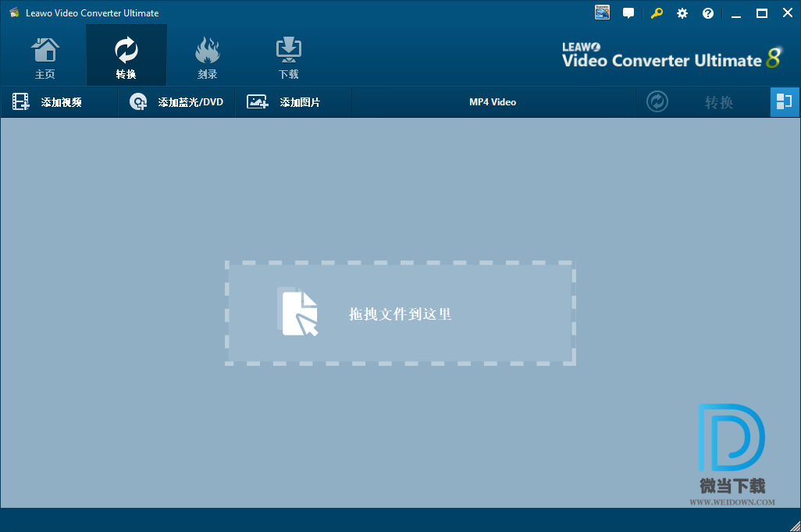The height and width of the screenshot is (532, 801).
Task: Click the drag files drop zone
Action: tap(400, 314)
